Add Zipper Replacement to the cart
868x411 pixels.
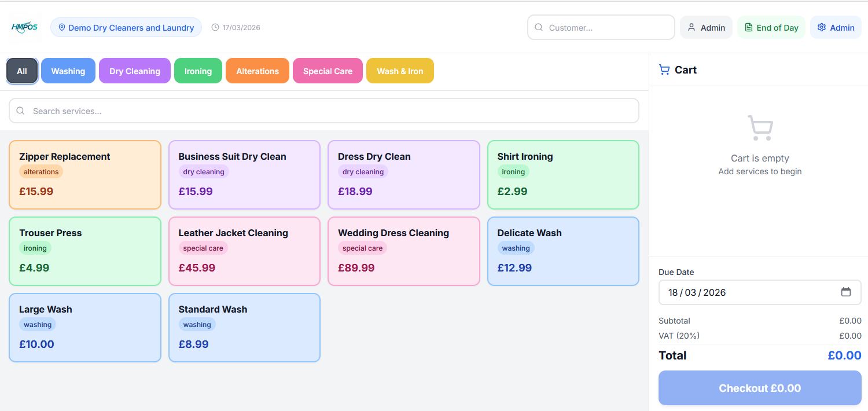tap(85, 175)
